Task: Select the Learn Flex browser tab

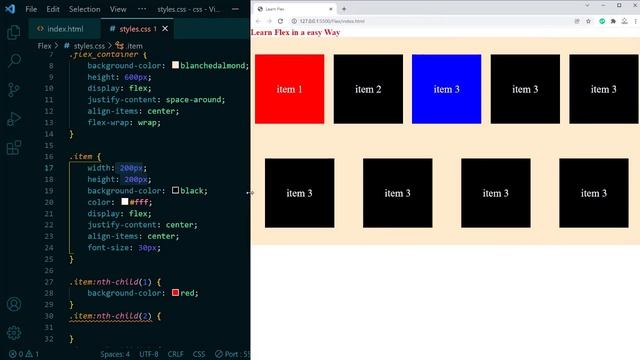Action: coord(295,9)
